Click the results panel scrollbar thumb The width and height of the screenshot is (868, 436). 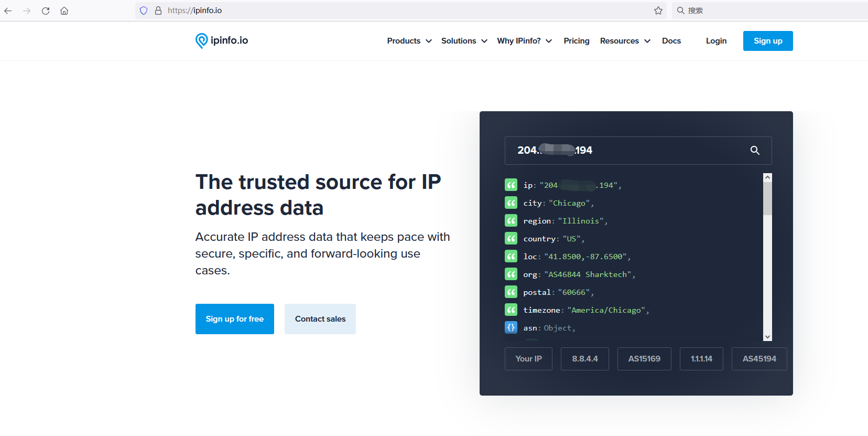(767, 198)
